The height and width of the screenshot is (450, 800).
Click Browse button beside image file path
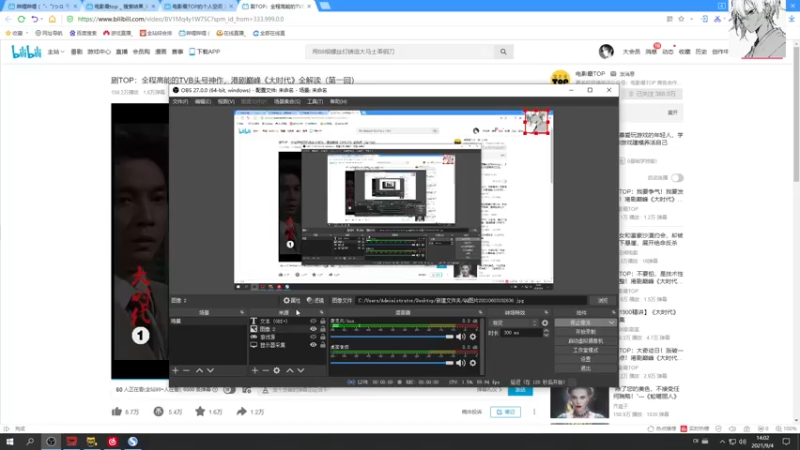point(603,301)
